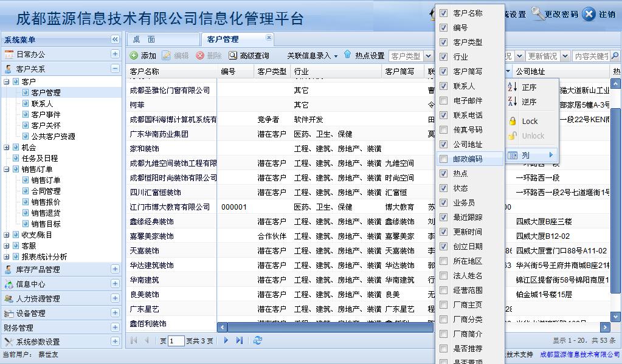
Task: Click the 行业 column header
Action: 336,71
